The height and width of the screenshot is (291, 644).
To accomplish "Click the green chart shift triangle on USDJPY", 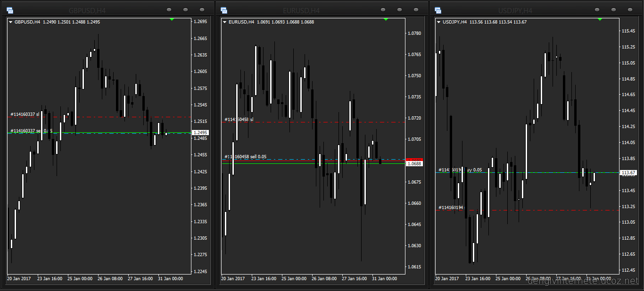I will click(600, 19).
